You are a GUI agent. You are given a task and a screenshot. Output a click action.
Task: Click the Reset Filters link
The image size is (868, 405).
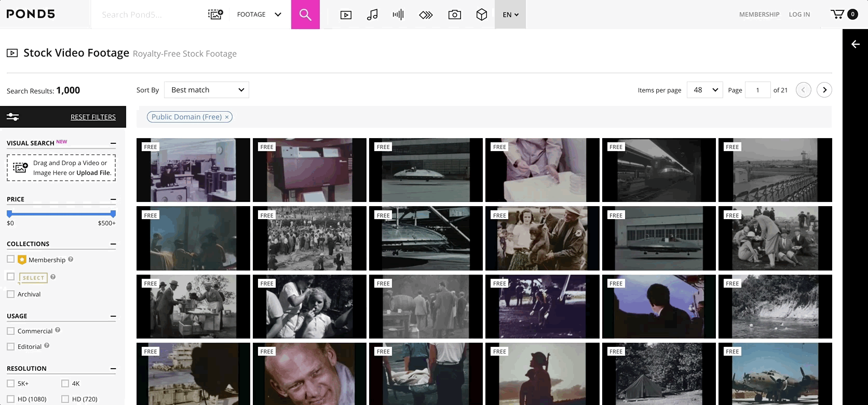coord(93,117)
